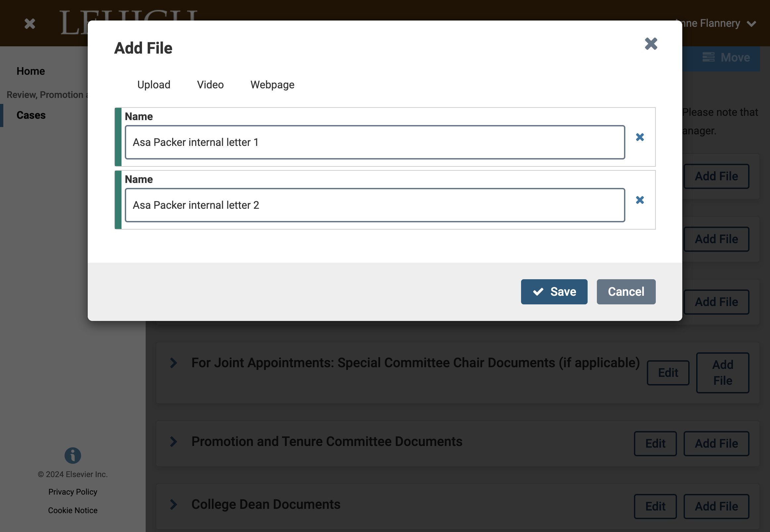This screenshot has height=532, width=770.
Task: Switch to the Video tab
Action: point(210,85)
